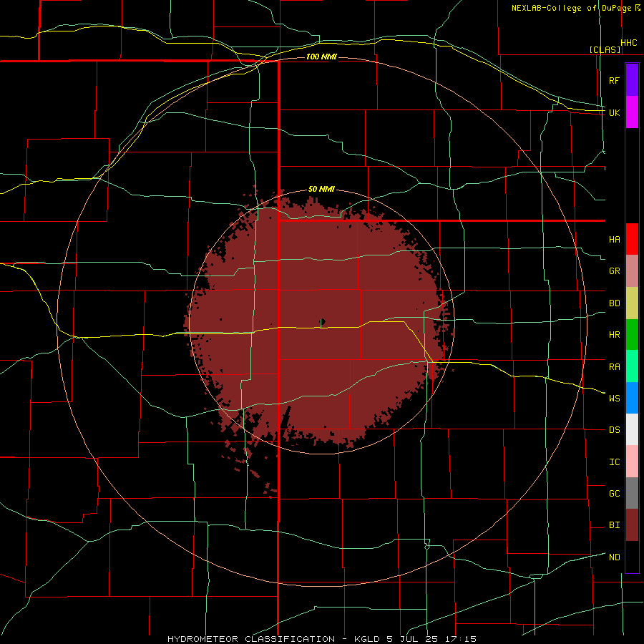Select the IC light pink legend swatch
Image resolution: width=644 pixels, height=644 pixels.
pyautogui.click(x=632, y=462)
